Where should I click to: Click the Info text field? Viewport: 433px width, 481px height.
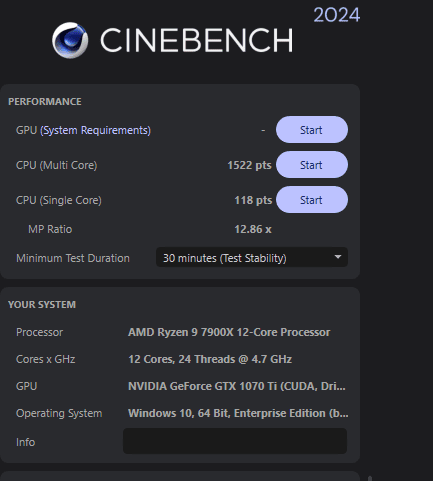pyautogui.click(x=235, y=441)
